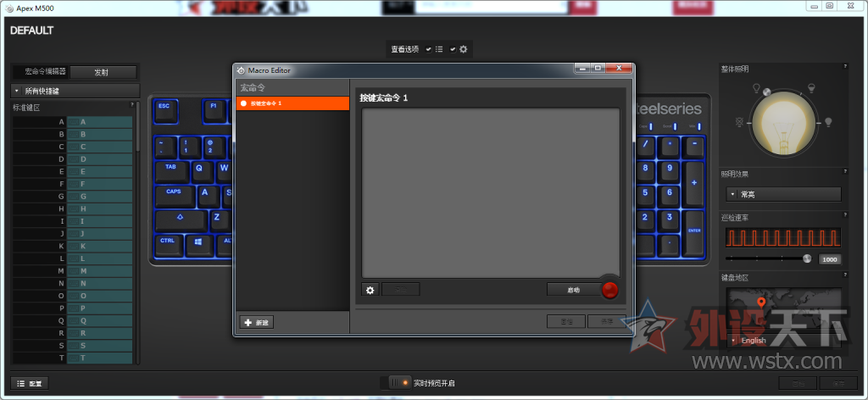Select key binding row G
The width and height of the screenshot is (868, 400).
[73, 197]
